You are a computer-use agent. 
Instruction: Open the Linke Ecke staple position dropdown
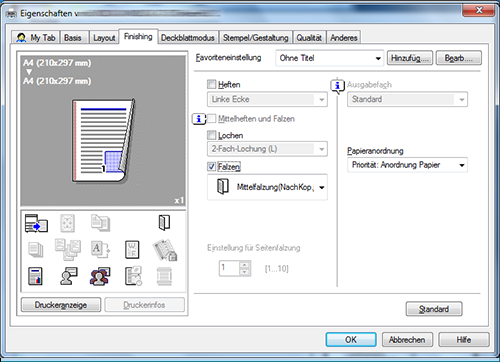(x=267, y=99)
